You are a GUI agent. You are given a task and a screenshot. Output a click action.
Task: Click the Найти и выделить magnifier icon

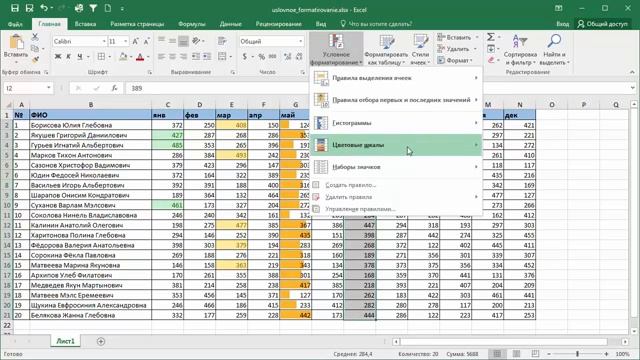point(554,41)
